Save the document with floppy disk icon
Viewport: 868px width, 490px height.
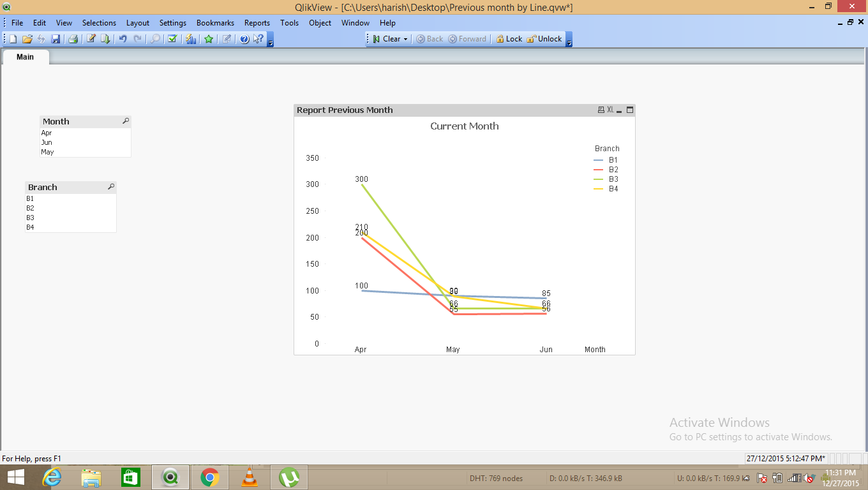pyautogui.click(x=56, y=39)
